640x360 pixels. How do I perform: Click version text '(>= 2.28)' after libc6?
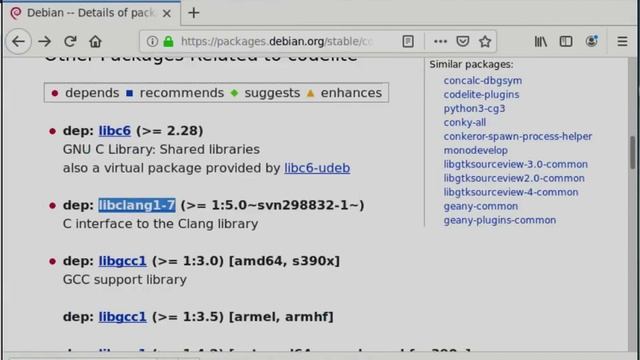[x=169, y=131]
